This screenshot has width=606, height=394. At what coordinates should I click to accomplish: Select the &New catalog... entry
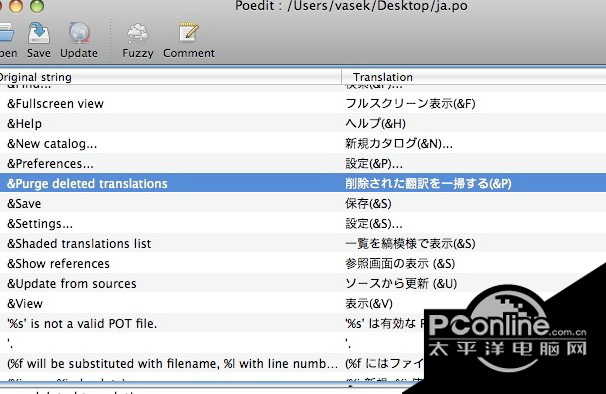point(303,143)
